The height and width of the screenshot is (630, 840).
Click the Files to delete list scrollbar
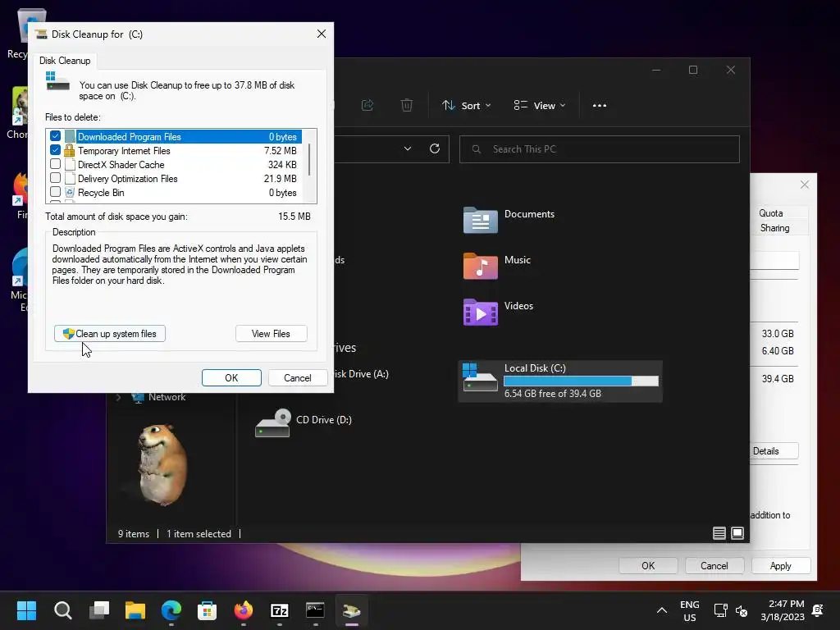tap(309, 161)
